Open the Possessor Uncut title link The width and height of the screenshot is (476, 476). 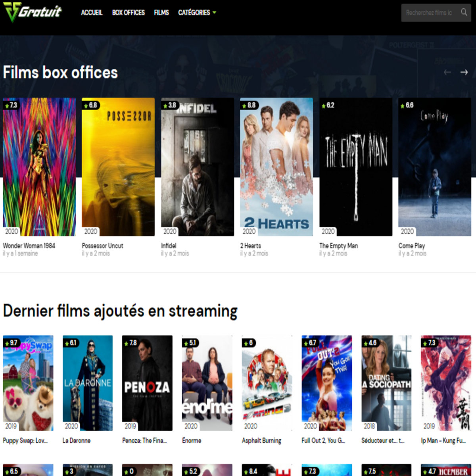click(x=102, y=246)
